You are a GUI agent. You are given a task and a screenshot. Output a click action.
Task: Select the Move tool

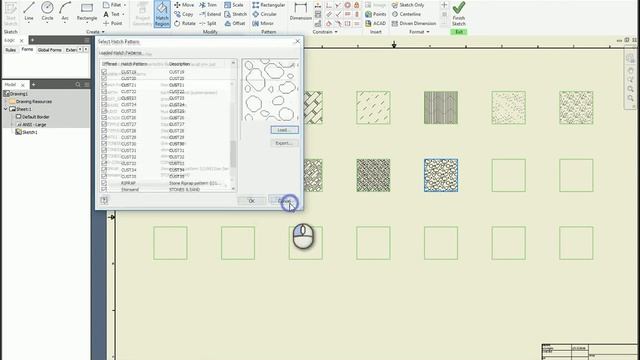click(x=184, y=5)
